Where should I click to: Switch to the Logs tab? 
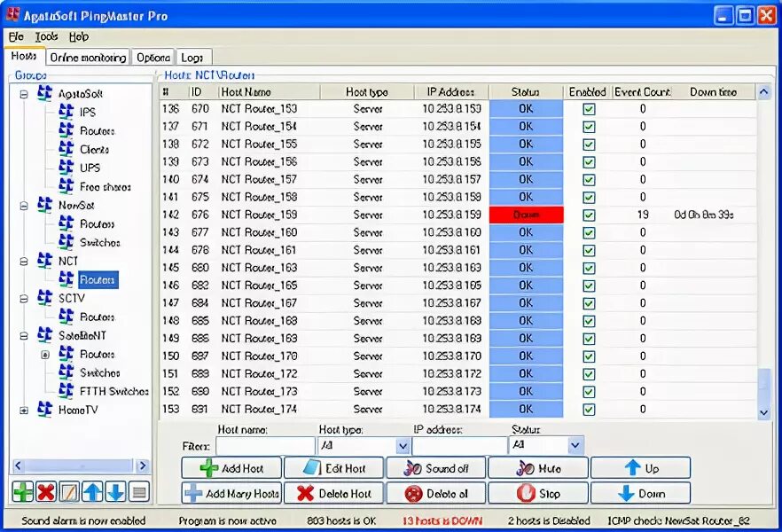coord(192,58)
